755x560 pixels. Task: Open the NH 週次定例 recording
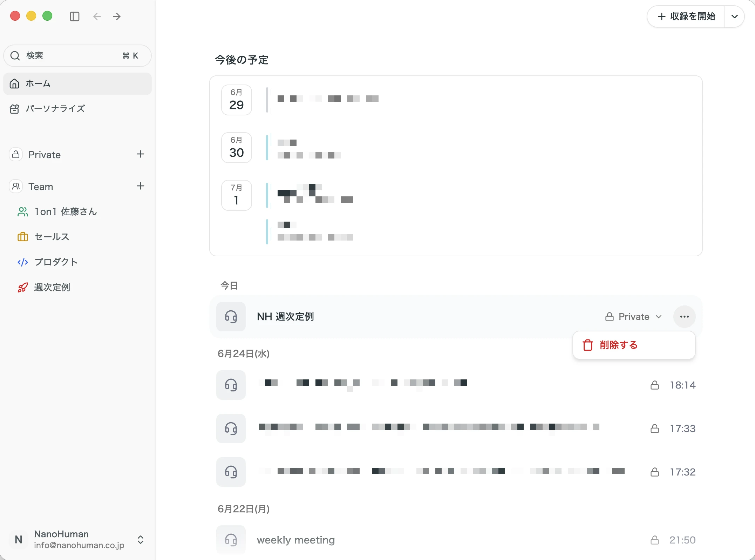click(456, 317)
